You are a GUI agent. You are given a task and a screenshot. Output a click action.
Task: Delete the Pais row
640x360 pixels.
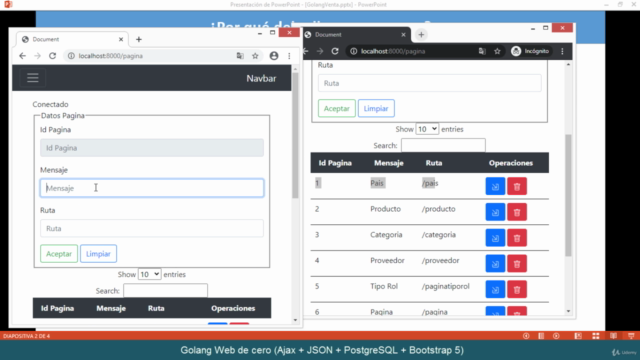click(x=517, y=187)
